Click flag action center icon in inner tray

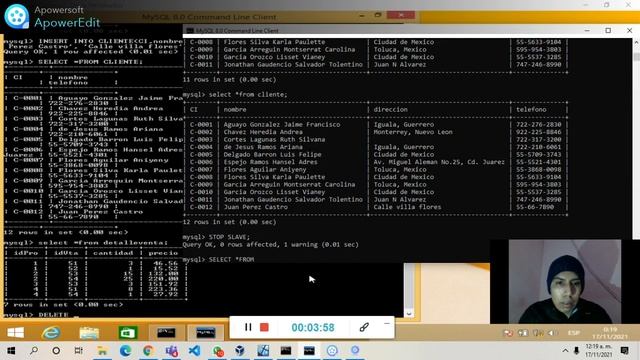pos(508,333)
